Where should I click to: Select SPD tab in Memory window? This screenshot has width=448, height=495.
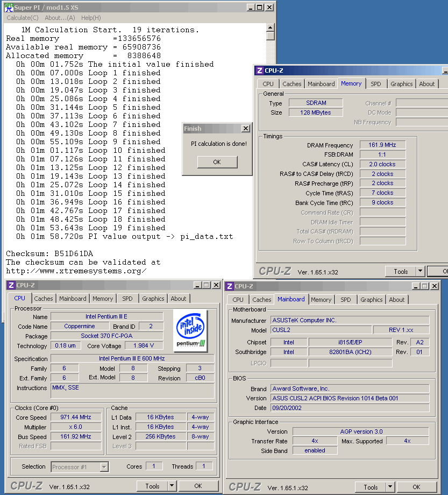pos(376,84)
